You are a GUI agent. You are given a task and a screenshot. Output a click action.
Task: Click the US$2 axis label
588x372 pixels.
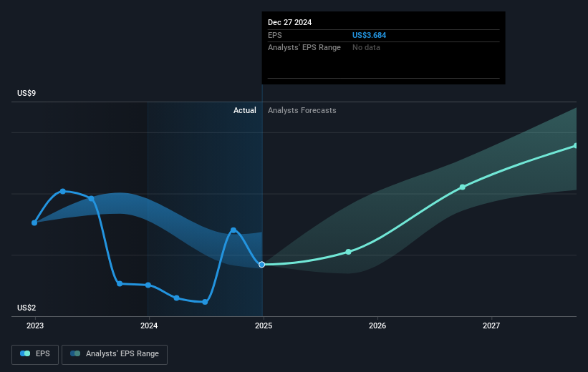click(x=26, y=308)
